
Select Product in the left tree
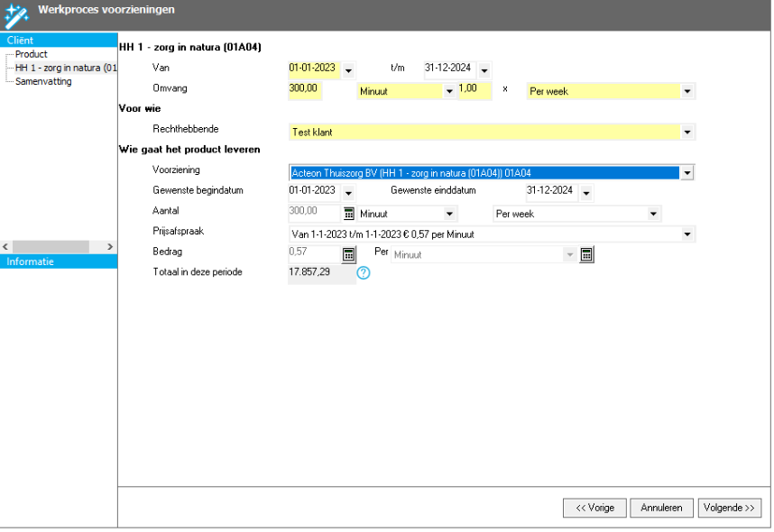pyautogui.click(x=31, y=54)
